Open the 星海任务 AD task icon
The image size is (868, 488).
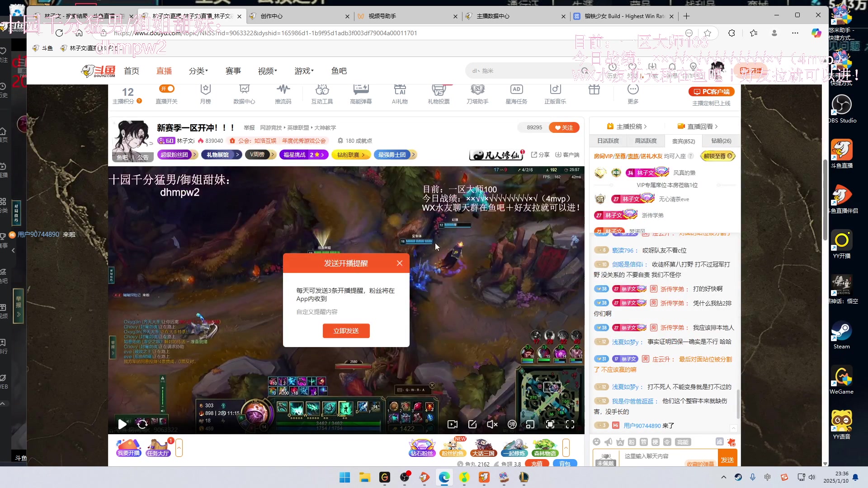516,94
